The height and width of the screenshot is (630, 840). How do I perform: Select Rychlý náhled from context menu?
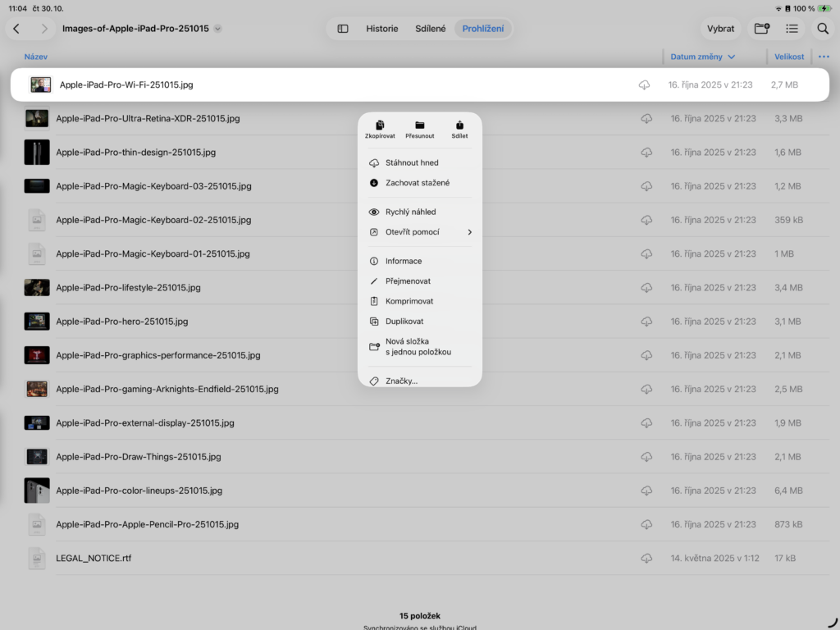click(411, 212)
